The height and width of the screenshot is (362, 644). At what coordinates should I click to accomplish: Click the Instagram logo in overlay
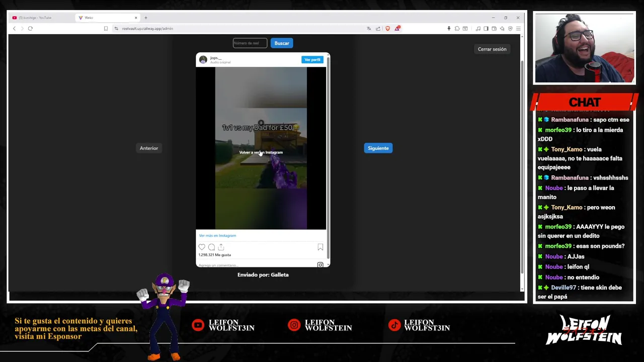tap(294, 325)
